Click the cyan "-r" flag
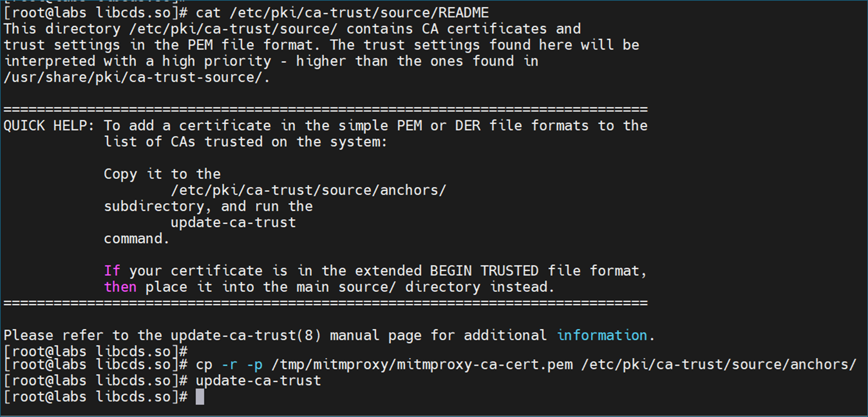The image size is (868, 417). click(x=229, y=365)
